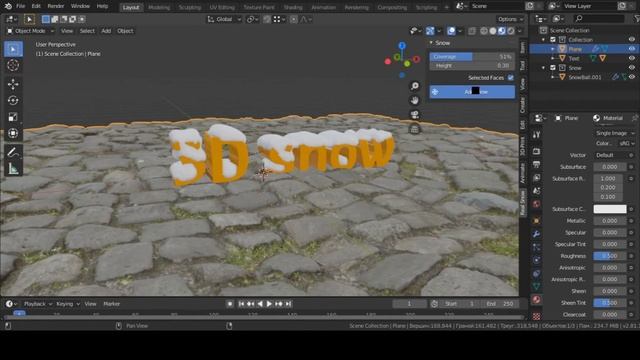640x360 pixels.
Task: Toggle Selected Faces checkbox
Action: coord(511,78)
